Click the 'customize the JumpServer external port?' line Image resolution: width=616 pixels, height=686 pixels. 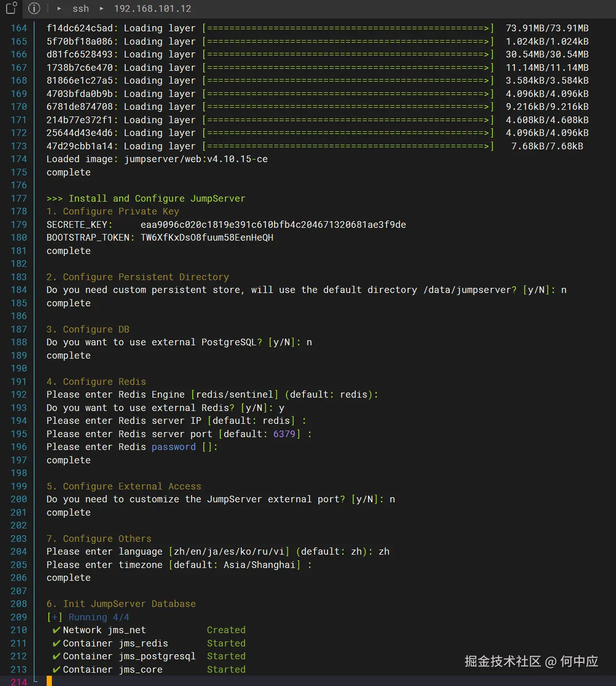[x=221, y=499]
